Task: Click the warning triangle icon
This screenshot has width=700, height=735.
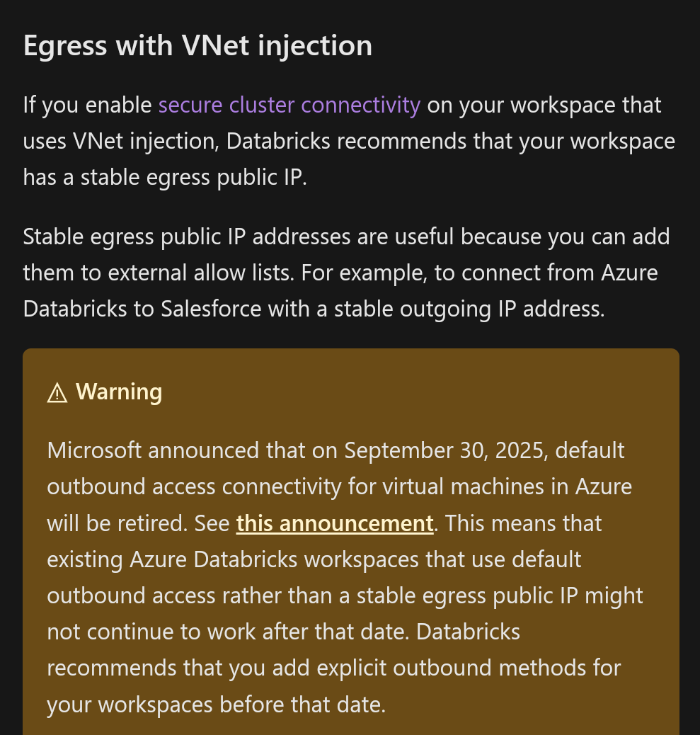Action: pyautogui.click(x=57, y=392)
